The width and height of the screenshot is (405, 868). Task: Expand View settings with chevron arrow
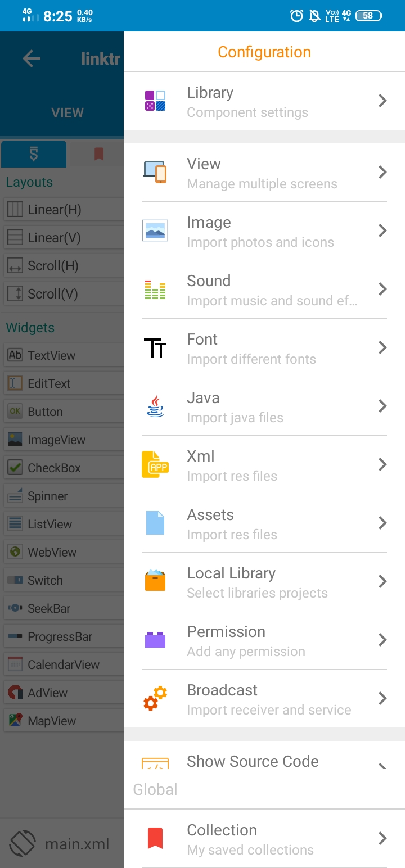[x=382, y=172]
